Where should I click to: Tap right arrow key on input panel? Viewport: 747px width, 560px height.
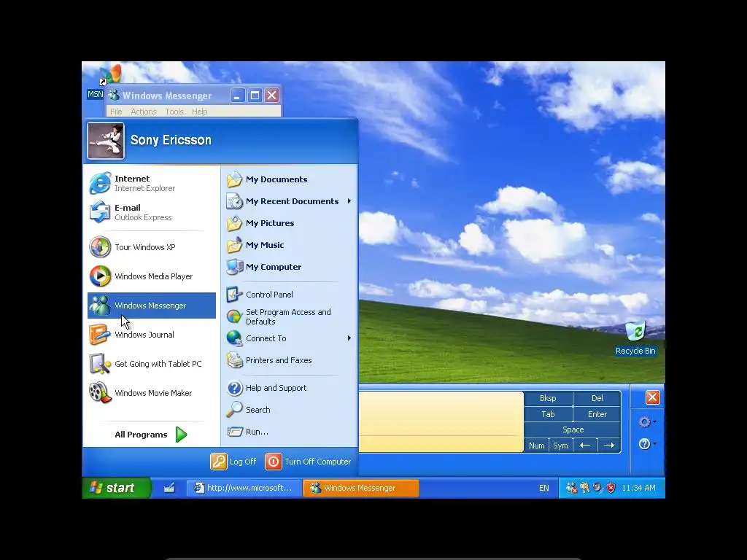click(609, 446)
